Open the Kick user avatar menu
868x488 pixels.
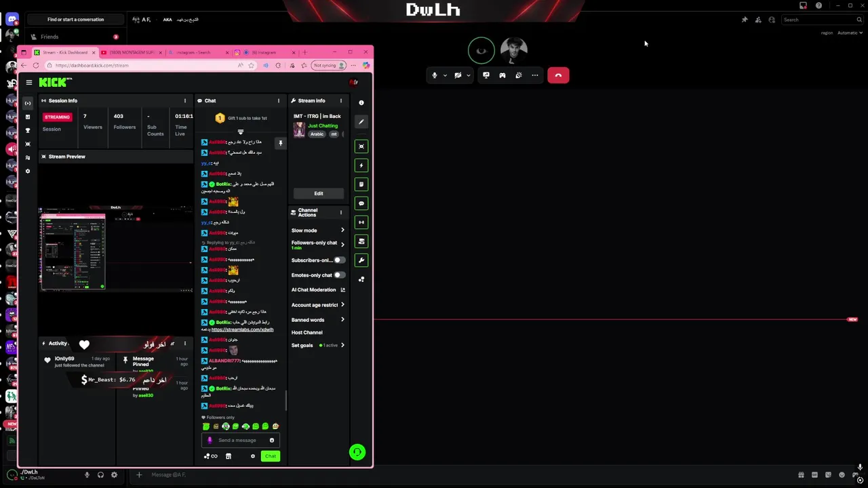(353, 82)
